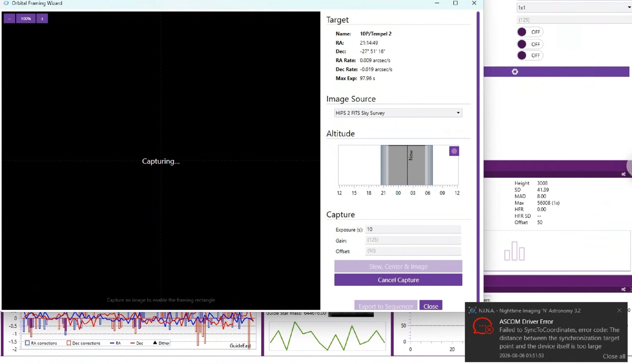Toggle RA corrections legend checkbox
The image size is (632, 364).
[x=27, y=343]
